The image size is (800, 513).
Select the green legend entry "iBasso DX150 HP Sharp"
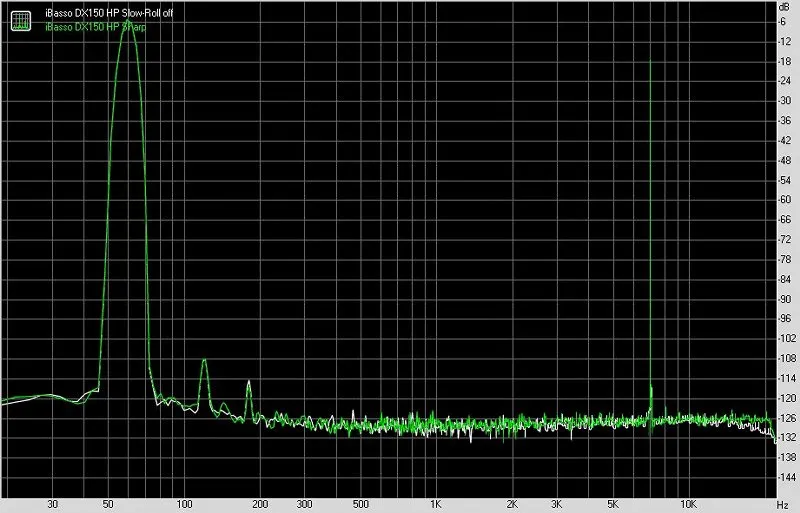coord(95,27)
